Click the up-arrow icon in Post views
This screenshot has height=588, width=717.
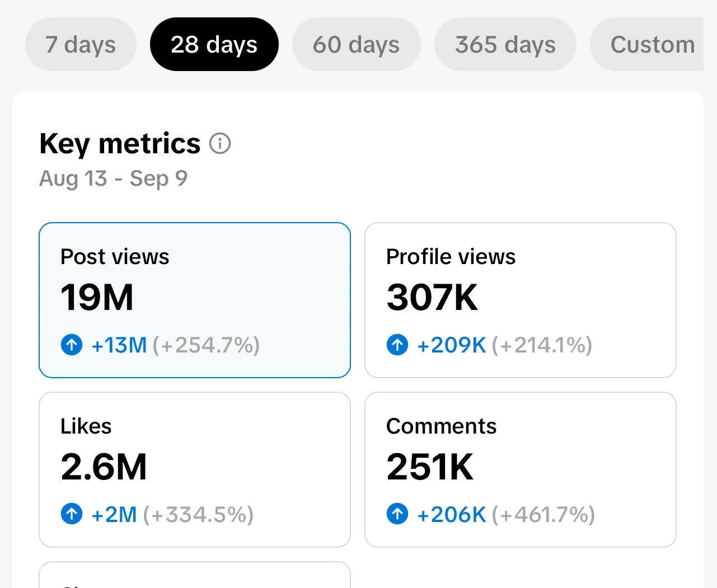point(72,345)
